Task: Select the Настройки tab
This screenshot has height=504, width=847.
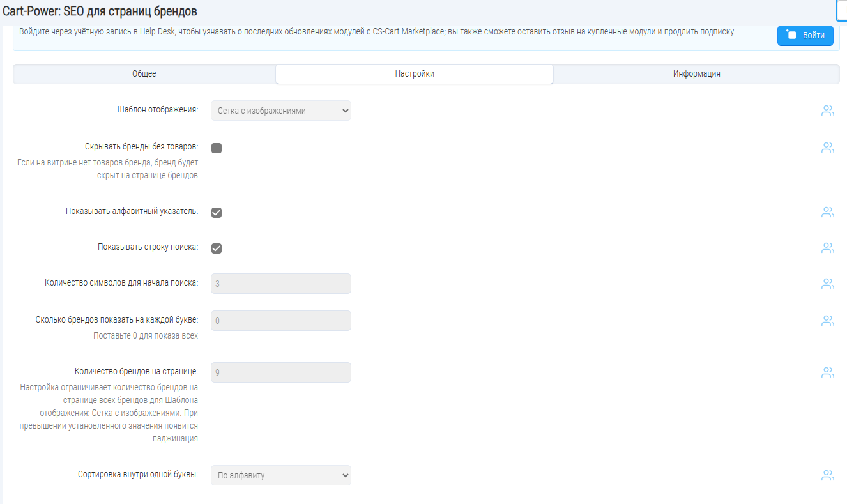Action: pos(415,74)
